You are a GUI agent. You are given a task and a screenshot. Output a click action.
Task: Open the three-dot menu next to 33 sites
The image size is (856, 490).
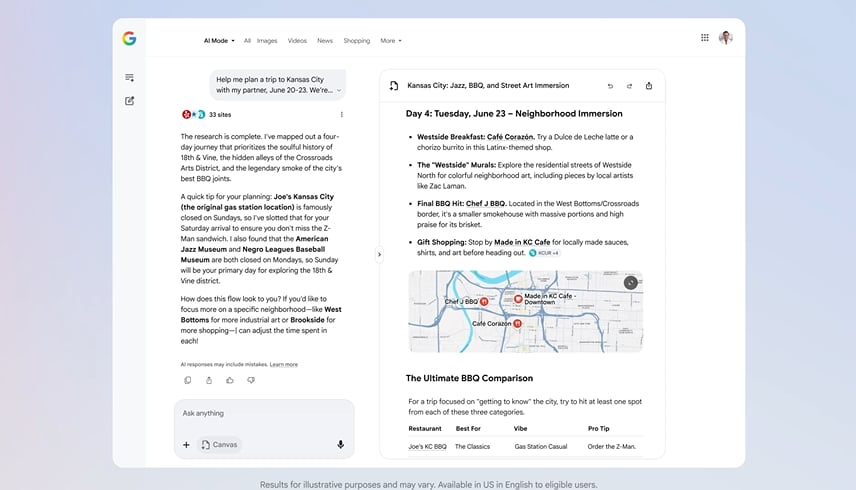coord(342,115)
